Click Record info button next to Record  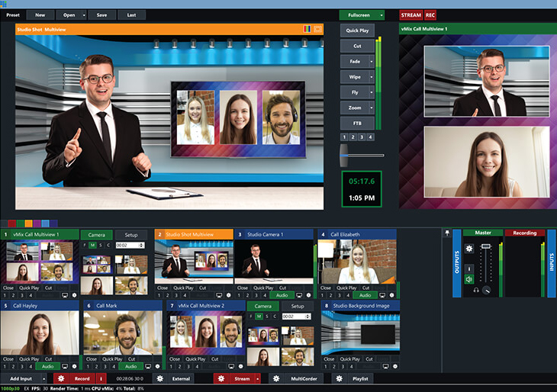point(101,378)
